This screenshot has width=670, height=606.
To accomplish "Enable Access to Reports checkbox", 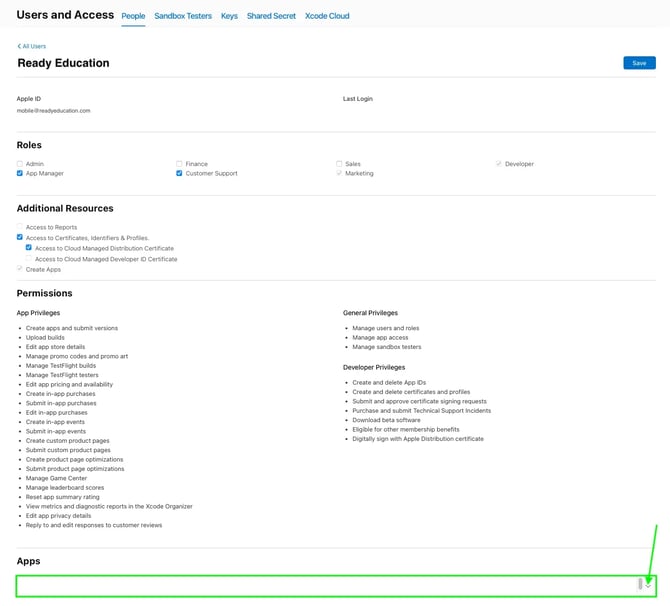I will (20, 227).
